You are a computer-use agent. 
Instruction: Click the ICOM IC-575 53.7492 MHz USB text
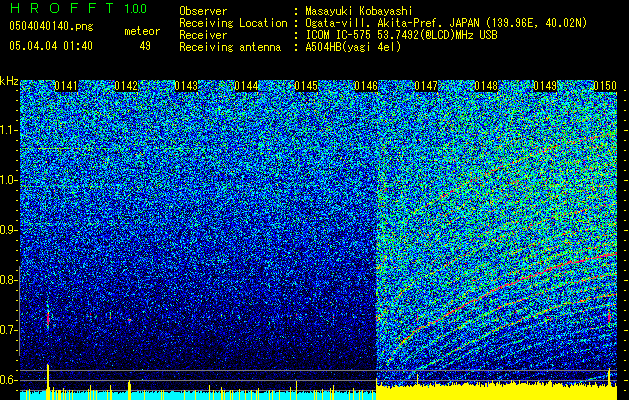coord(401,35)
